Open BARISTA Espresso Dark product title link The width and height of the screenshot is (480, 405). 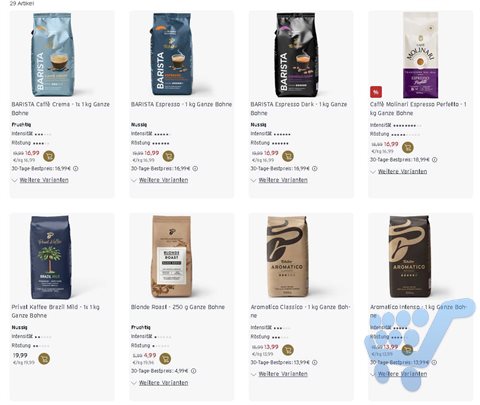coord(299,109)
